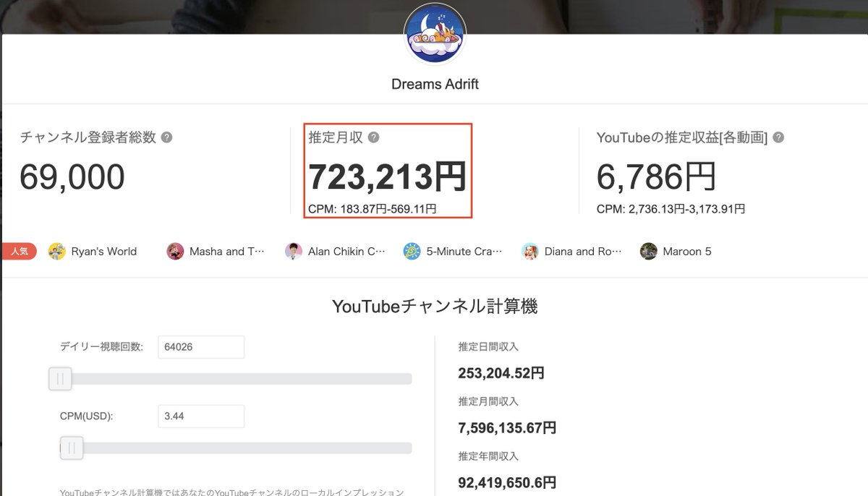Click the CPM(USD) input field showing 3.44
868x496 pixels.
201,416
